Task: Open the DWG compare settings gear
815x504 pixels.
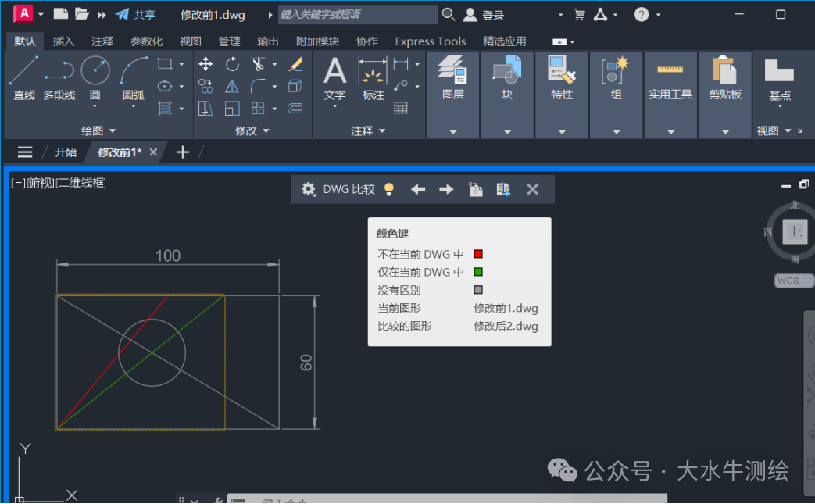Action: click(308, 188)
